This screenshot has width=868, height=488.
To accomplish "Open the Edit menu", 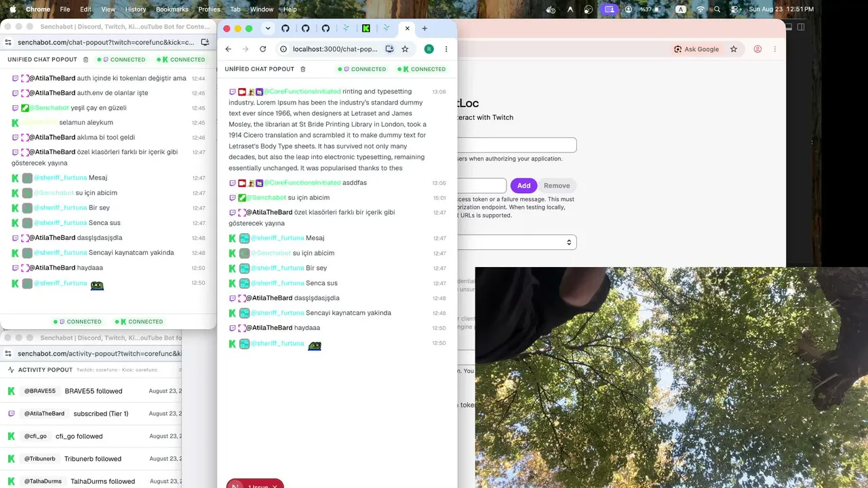I will pyautogui.click(x=85, y=9).
